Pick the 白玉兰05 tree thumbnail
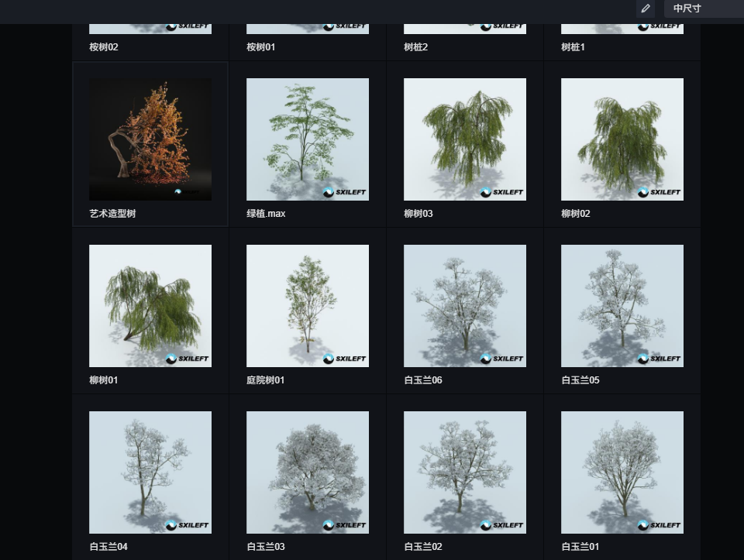The height and width of the screenshot is (560, 744). [622, 306]
